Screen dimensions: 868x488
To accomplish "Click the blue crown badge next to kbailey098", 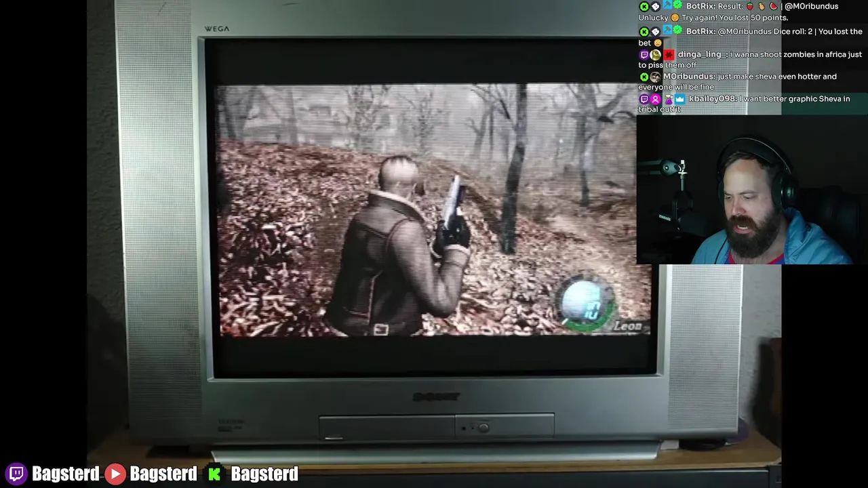I will [680, 99].
